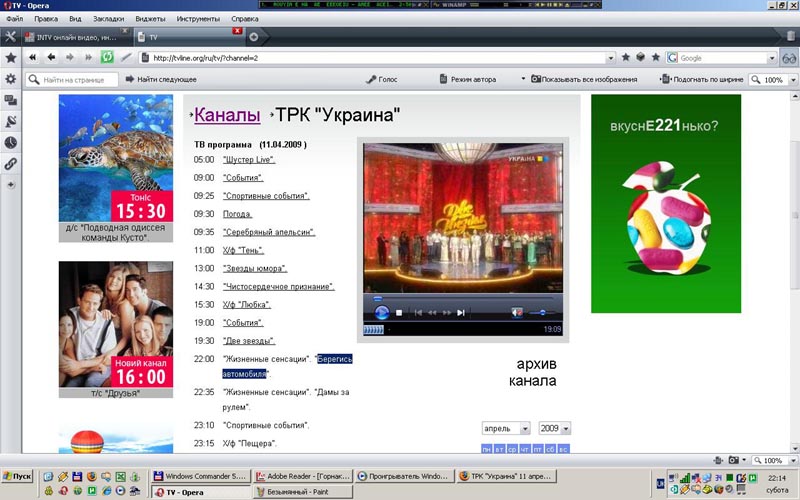
Task: Toggle 'Показывать все изображения' images option
Action: tap(590, 79)
